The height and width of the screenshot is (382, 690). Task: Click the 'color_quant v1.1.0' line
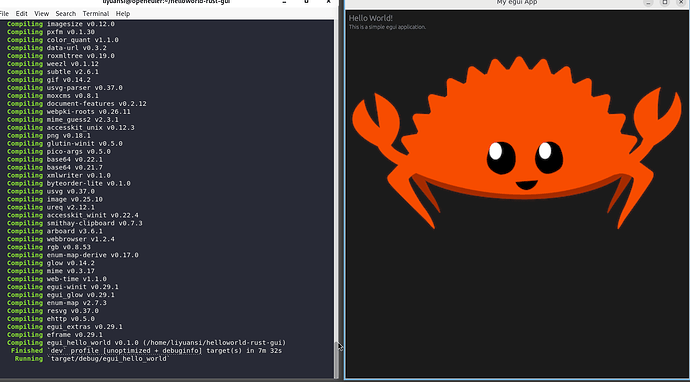coord(62,40)
